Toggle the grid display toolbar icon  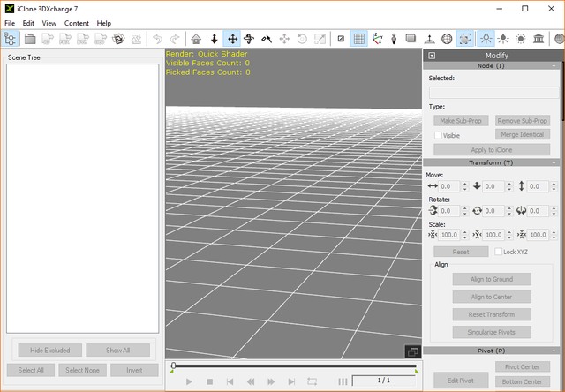[359, 39]
